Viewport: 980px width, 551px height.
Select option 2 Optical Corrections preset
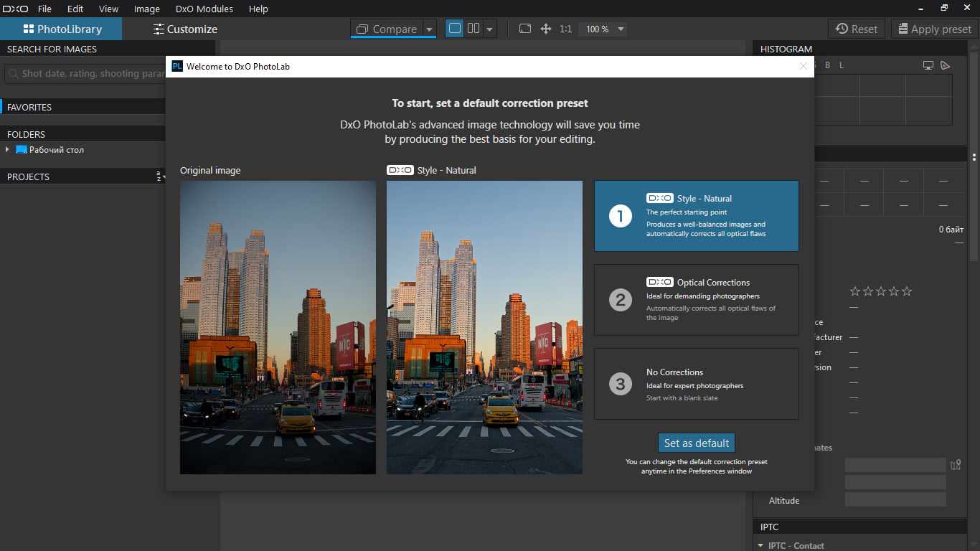pyautogui.click(x=696, y=300)
